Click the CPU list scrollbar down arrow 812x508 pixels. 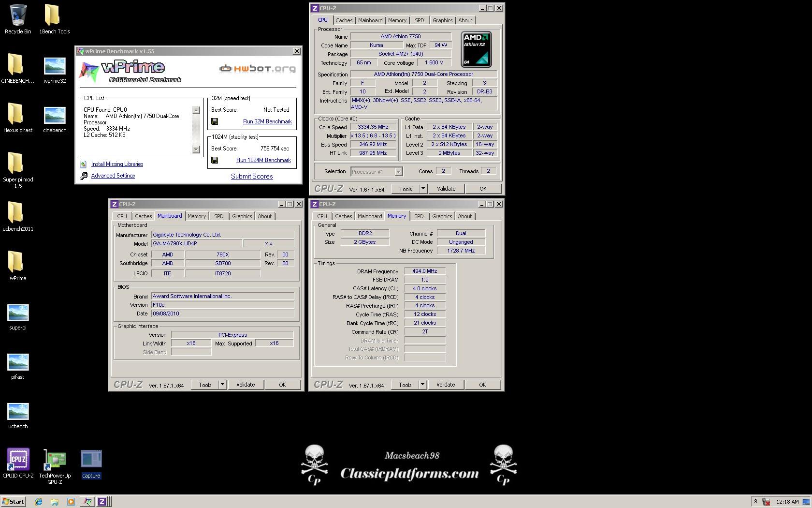tap(196, 149)
